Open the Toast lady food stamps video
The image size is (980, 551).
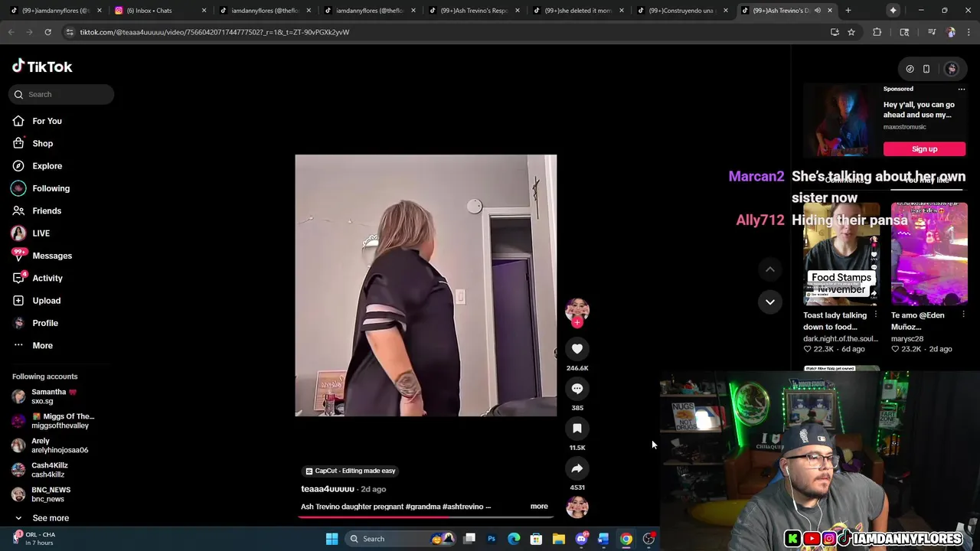coord(841,253)
